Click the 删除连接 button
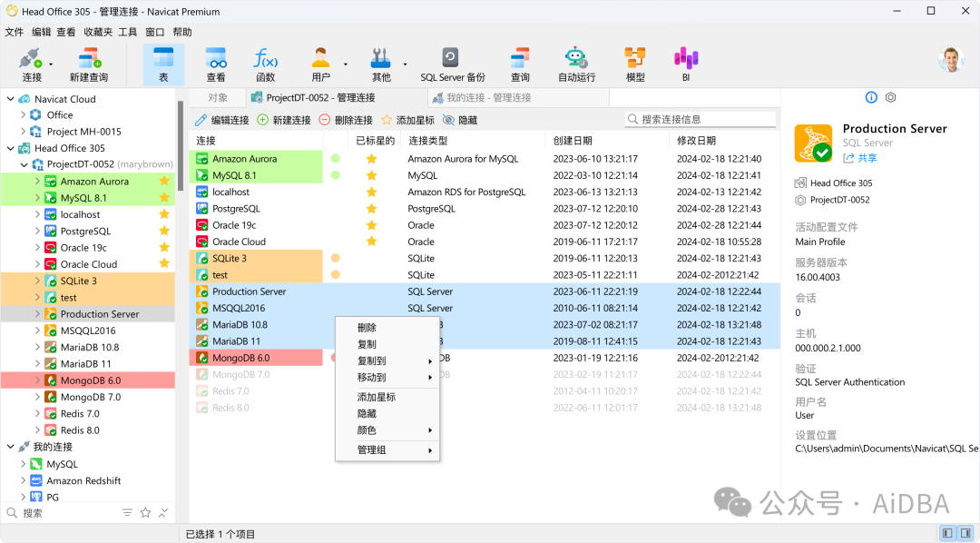The width and height of the screenshot is (980, 543). pyautogui.click(x=346, y=120)
